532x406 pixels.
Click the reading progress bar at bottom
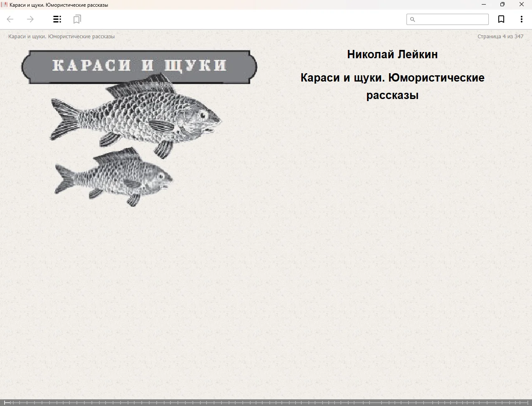266,402
